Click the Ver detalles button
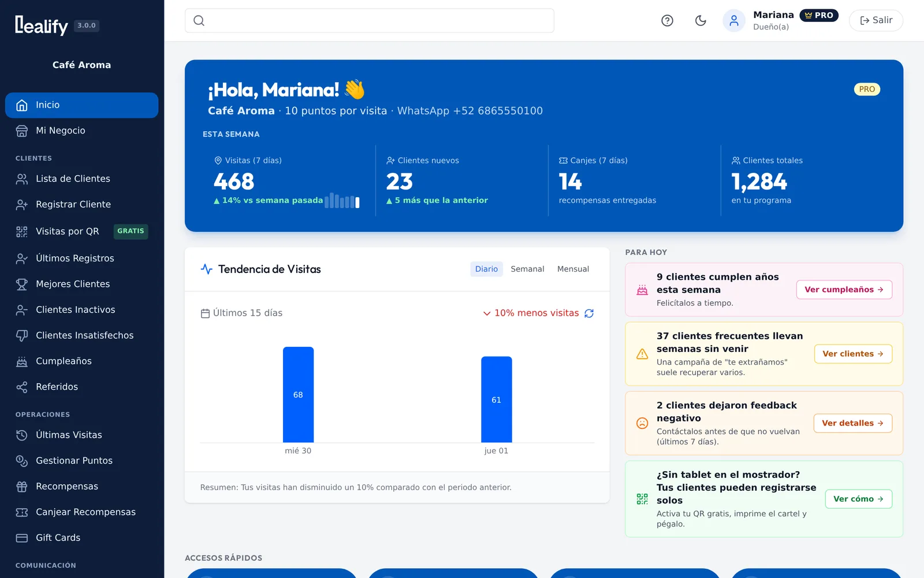 [x=853, y=423]
